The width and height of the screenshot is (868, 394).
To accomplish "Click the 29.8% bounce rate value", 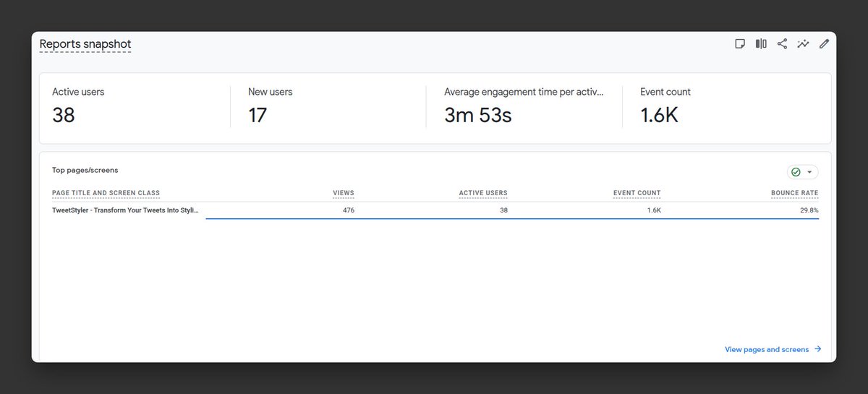I will coord(809,210).
